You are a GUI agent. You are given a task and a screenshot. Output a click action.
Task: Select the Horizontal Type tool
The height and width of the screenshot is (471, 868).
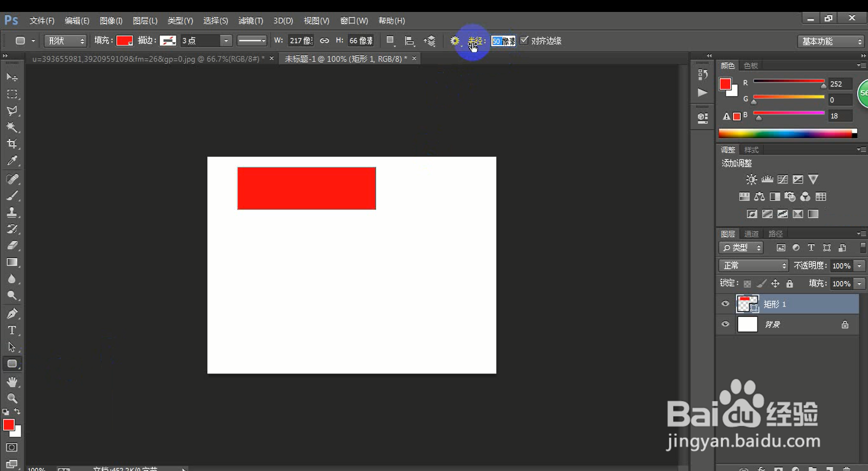tap(12, 330)
